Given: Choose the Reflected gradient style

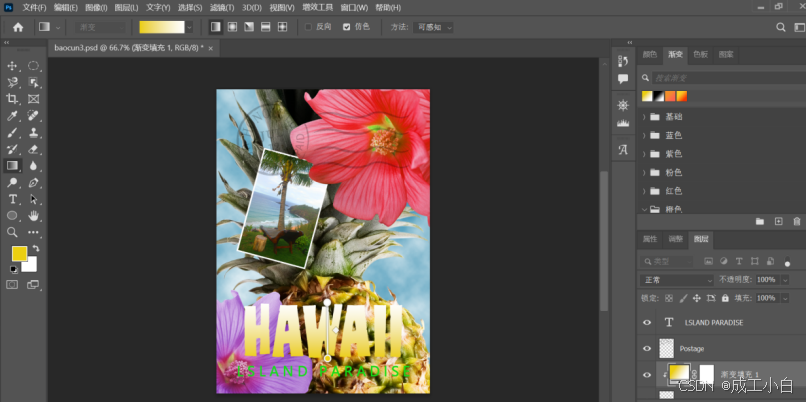Looking at the screenshot, I should click(x=266, y=27).
